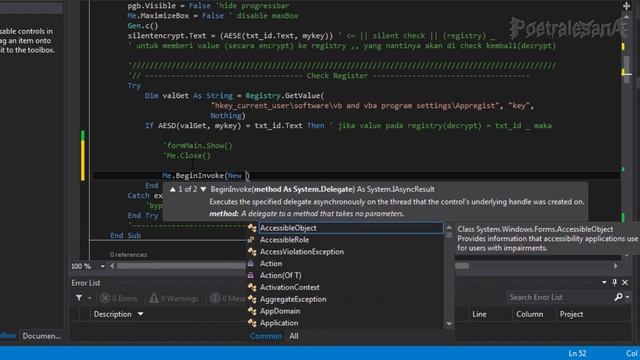
Task: Switch IntelliSense to Common tab
Action: click(x=265, y=336)
